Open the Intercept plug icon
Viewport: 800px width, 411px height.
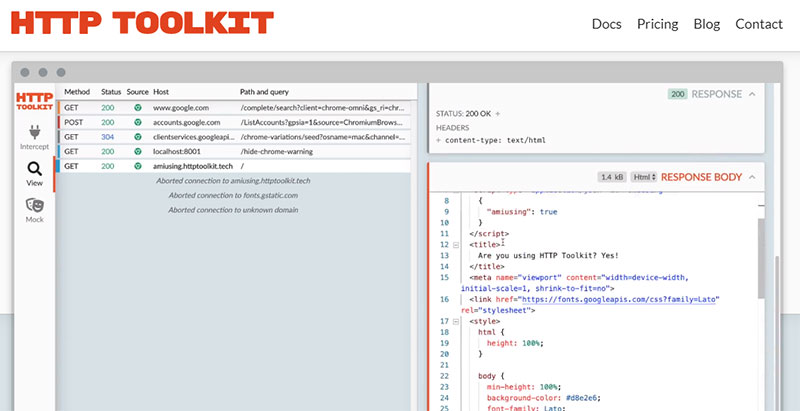35,132
